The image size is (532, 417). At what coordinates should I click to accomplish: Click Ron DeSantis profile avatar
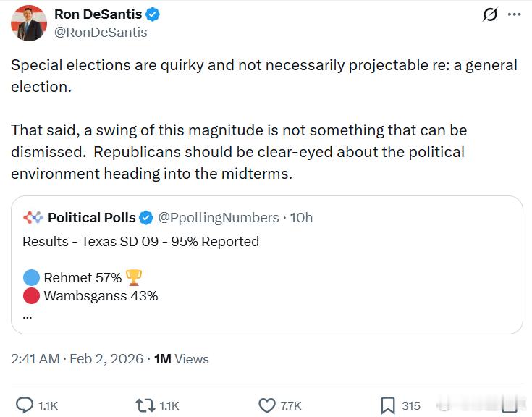pyautogui.click(x=28, y=23)
